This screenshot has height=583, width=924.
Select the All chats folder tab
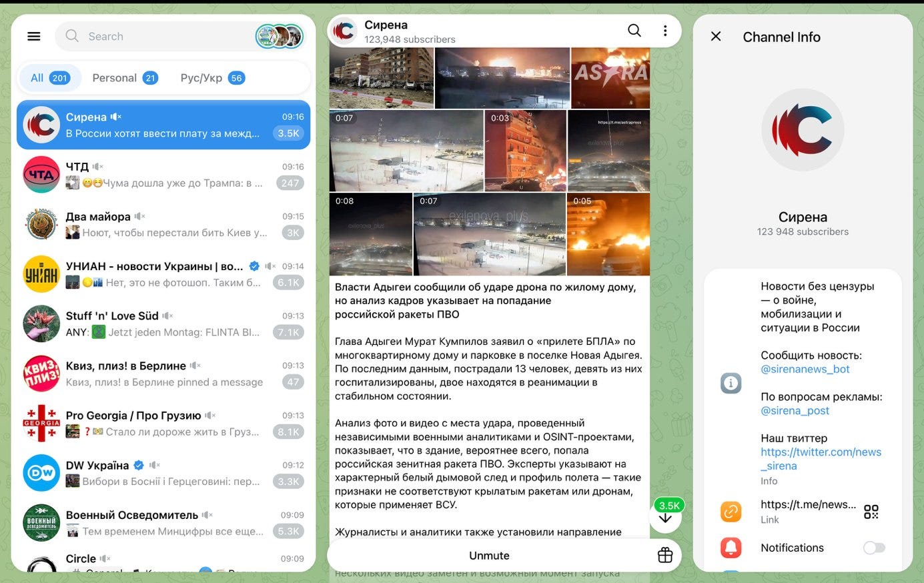pyautogui.click(x=49, y=78)
